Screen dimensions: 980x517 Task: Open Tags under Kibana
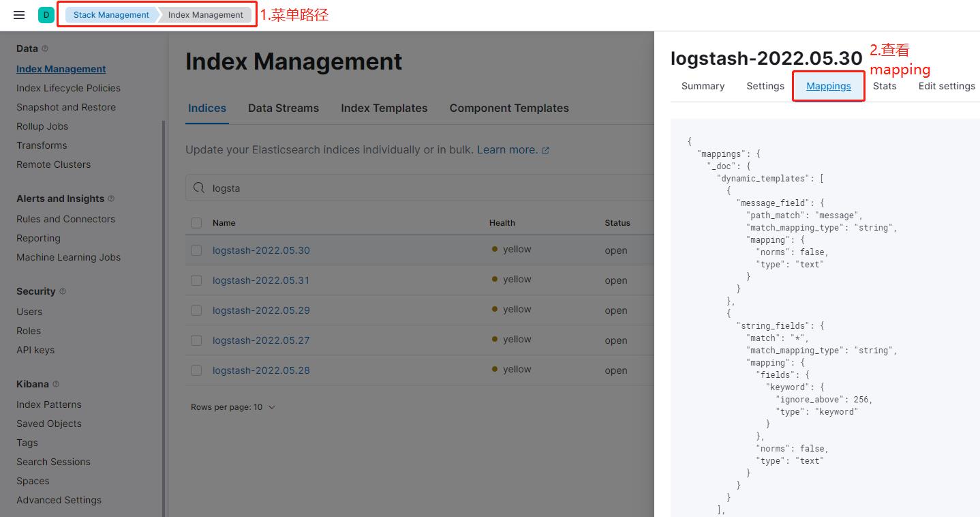(27, 443)
